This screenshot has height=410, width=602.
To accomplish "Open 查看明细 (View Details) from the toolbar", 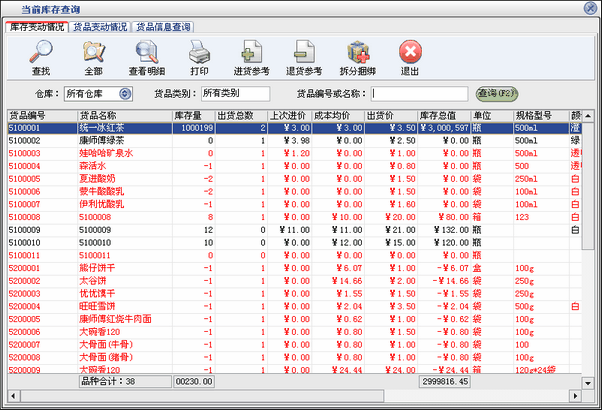I will click(x=149, y=55).
